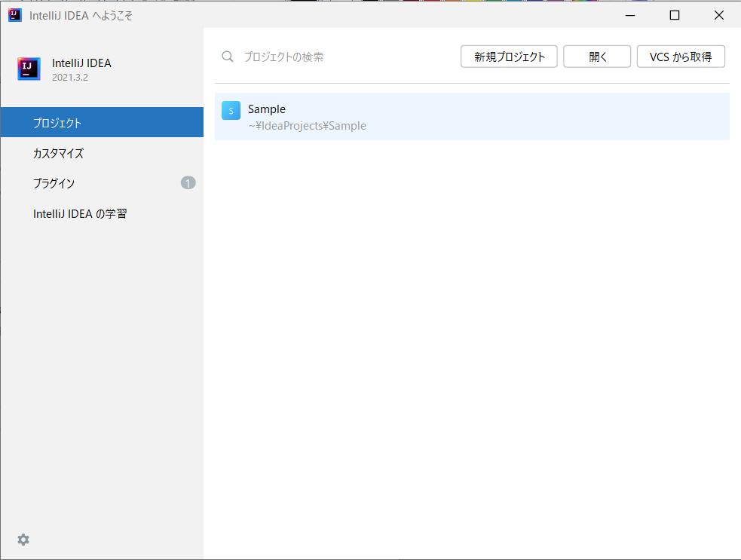Minimize the IntelliJ IDEA welcome window

click(630, 15)
